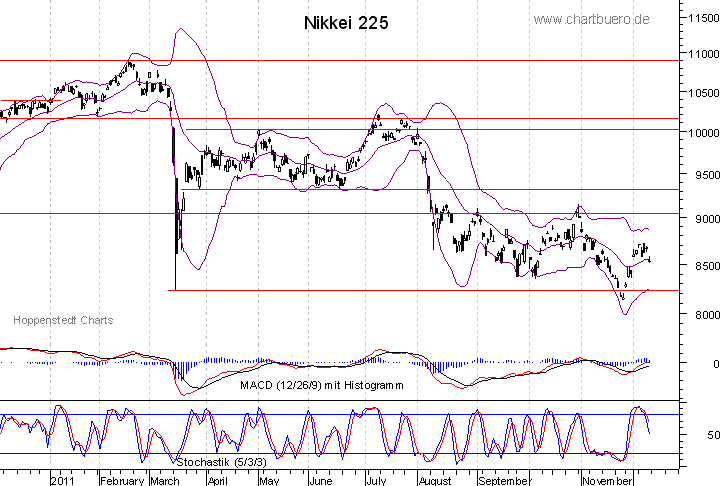Click the 10000 price axis label
This screenshot has height=486, width=723.
pyautogui.click(x=704, y=133)
